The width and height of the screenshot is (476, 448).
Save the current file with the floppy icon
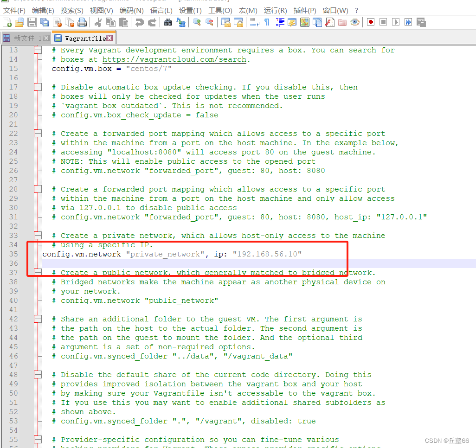[x=32, y=22]
